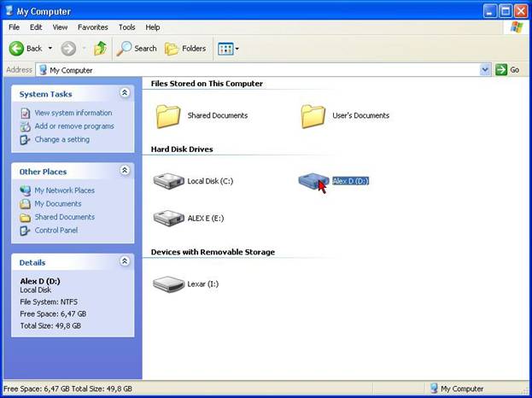
Task: Open the File menu
Action: pos(14,27)
